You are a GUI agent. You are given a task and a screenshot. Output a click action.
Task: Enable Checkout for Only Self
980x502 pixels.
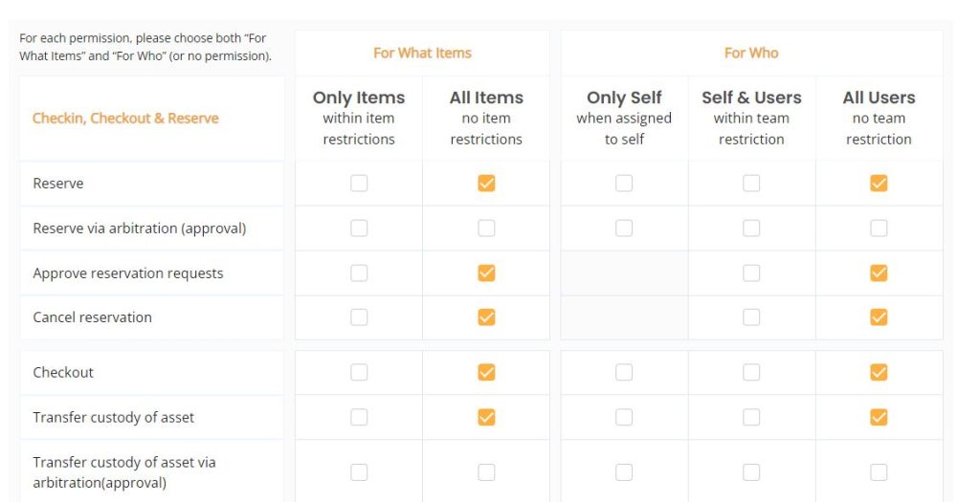624,372
